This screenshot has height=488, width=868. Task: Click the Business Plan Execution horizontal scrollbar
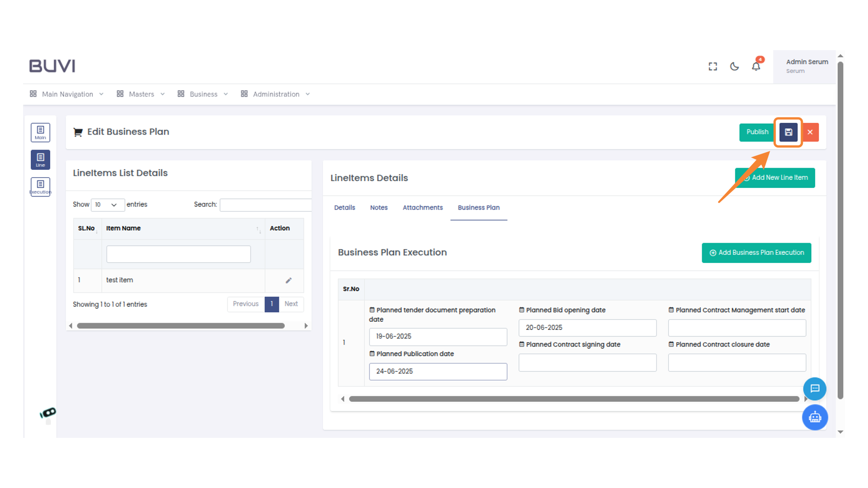coord(574,399)
